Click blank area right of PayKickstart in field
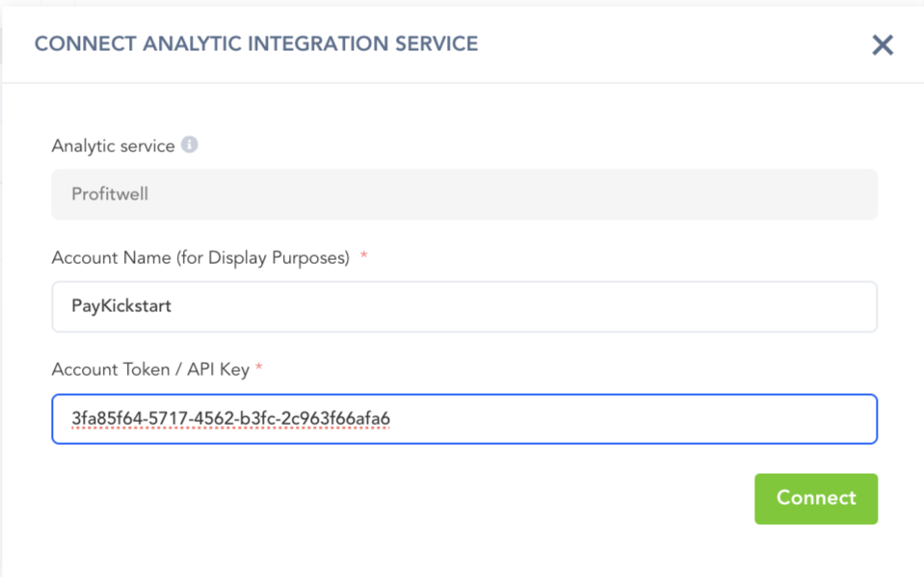924x577 pixels. click(530, 306)
